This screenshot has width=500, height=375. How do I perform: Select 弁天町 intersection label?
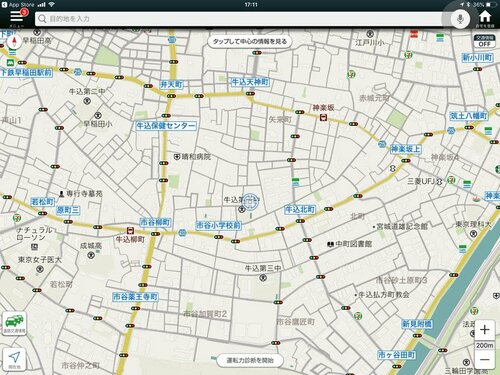point(171,84)
